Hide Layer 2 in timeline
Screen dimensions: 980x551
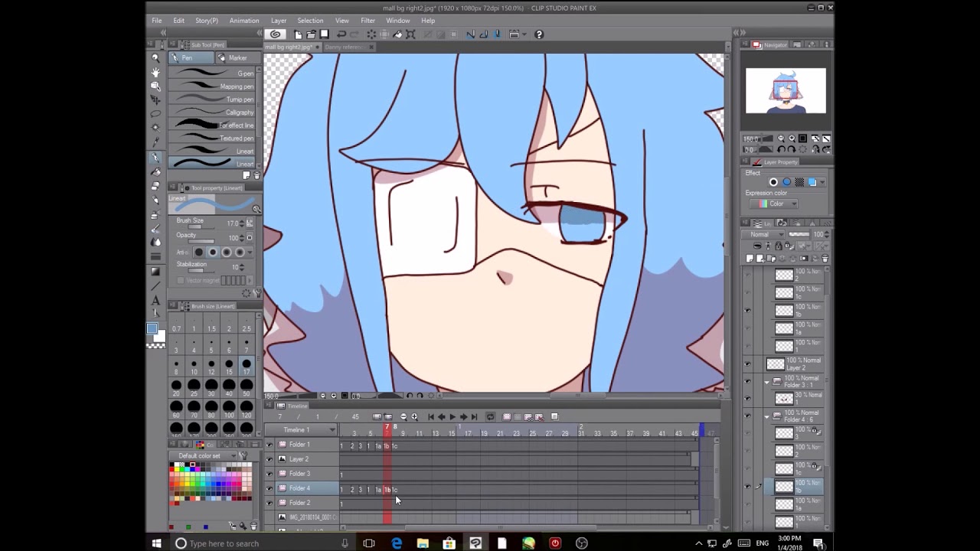click(x=269, y=459)
